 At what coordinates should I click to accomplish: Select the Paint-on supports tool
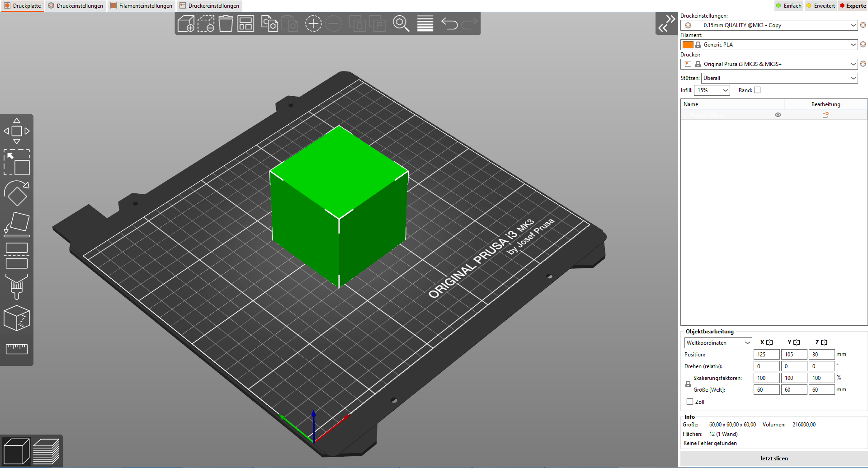[x=17, y=287]
